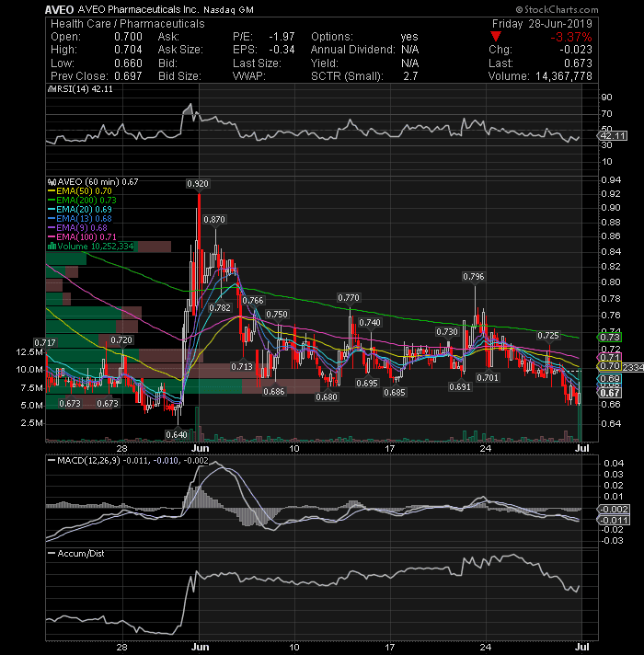The width and height of the screenshot is (644, 655).
Task: Click the 0.686 low price label
Action: 274,392
